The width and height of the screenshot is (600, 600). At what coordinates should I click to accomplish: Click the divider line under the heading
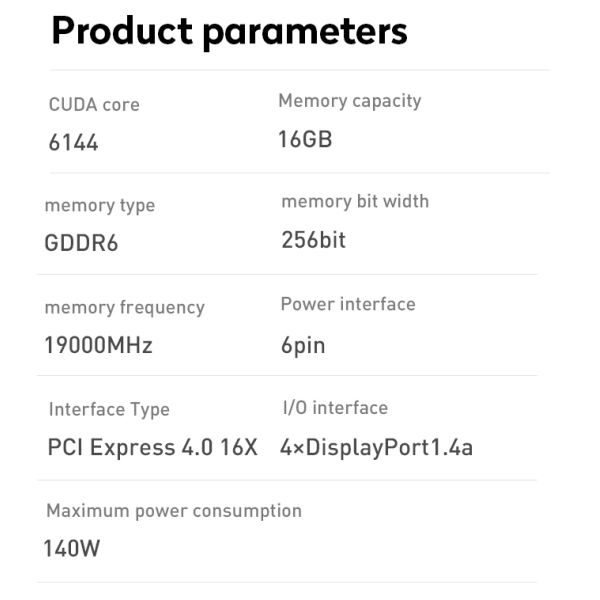(x=300, y=70)
